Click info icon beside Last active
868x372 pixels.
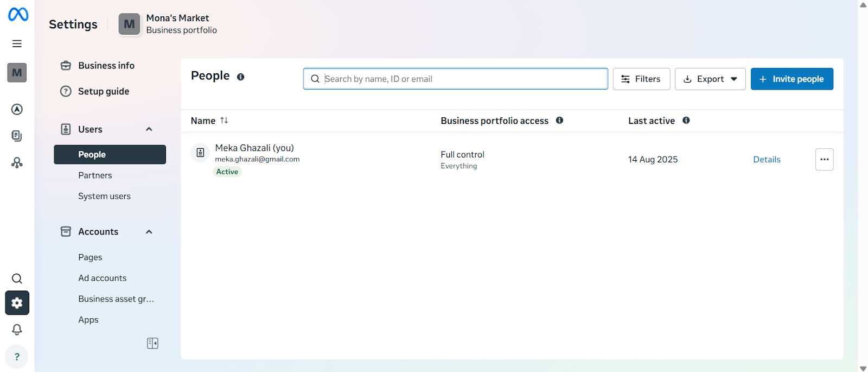686,121
